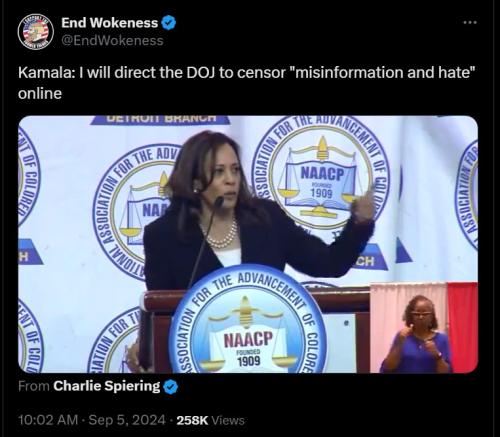500x437 pixels.
Task: Click the word "online" in the tweet
Action: point(40,94)
